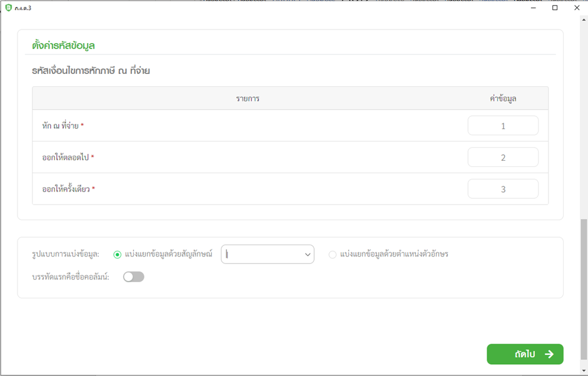This screenshot has width=588, height=376.
Task: Minimize the ภ.ง.ด.3 window
Action: (x=533, y=8)
